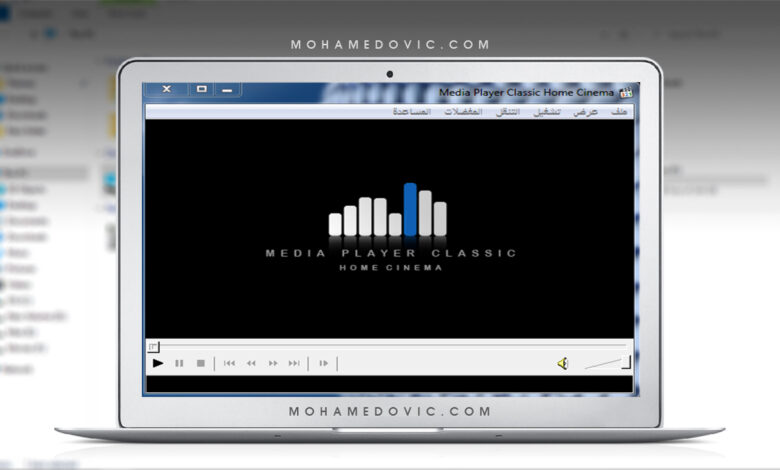Start playback with the Play button

(158, 364)
